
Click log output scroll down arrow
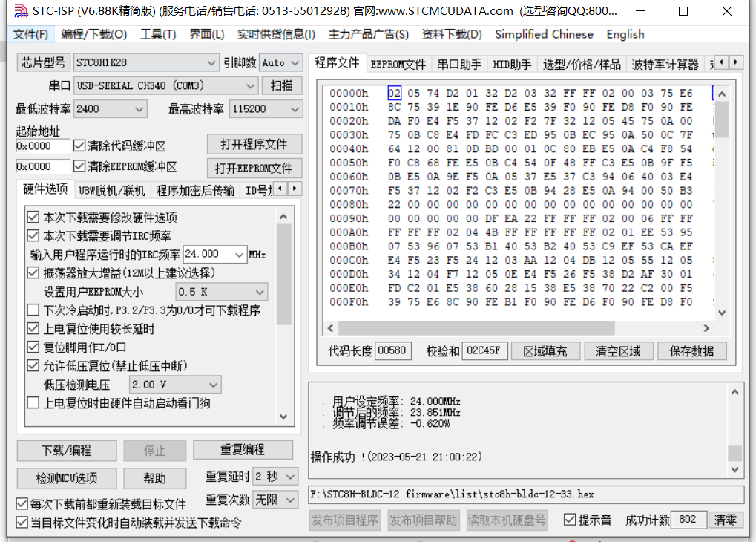click(734, 469)
